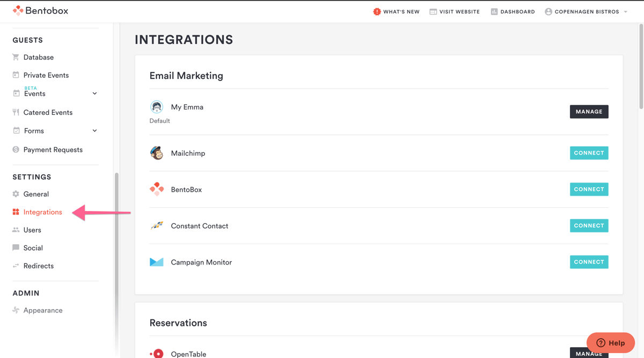644x358 pixels.
Task: Select General settings
Action: 36,194
